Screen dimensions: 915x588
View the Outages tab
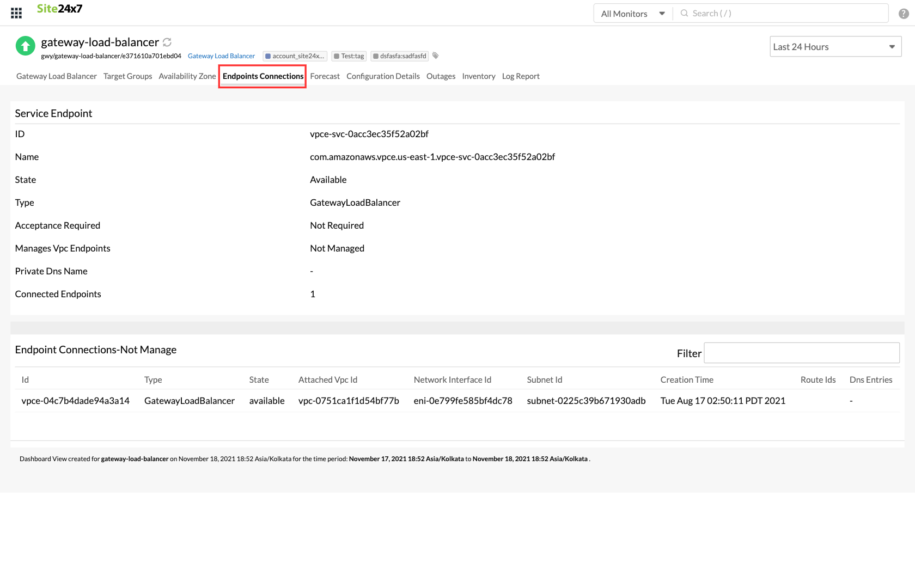point(441,76)
